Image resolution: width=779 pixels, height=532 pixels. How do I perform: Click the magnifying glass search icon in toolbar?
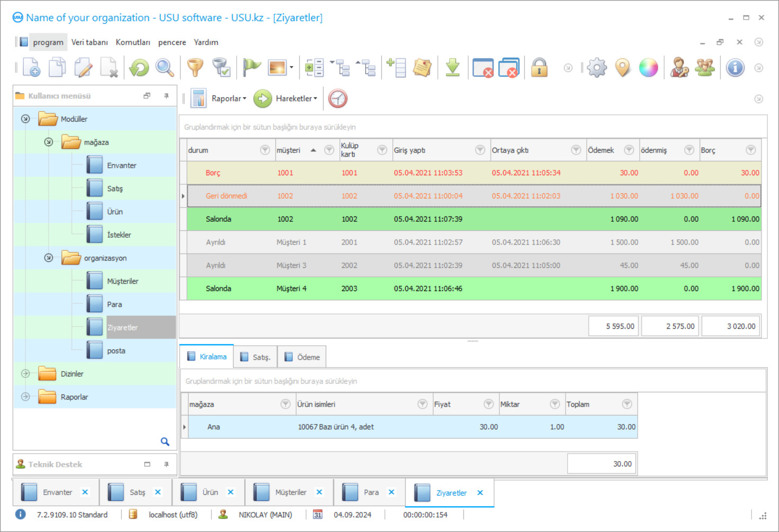tap(165, 68)
